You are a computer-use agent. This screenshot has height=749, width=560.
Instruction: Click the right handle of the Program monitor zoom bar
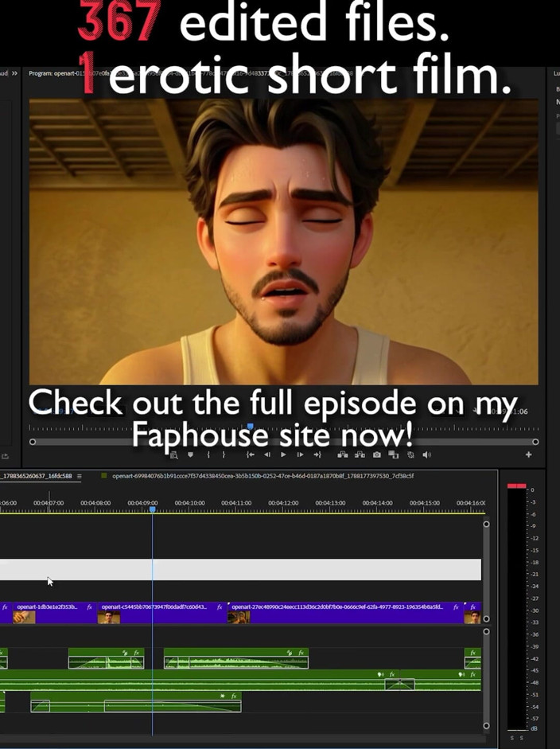tap(535, 442)
